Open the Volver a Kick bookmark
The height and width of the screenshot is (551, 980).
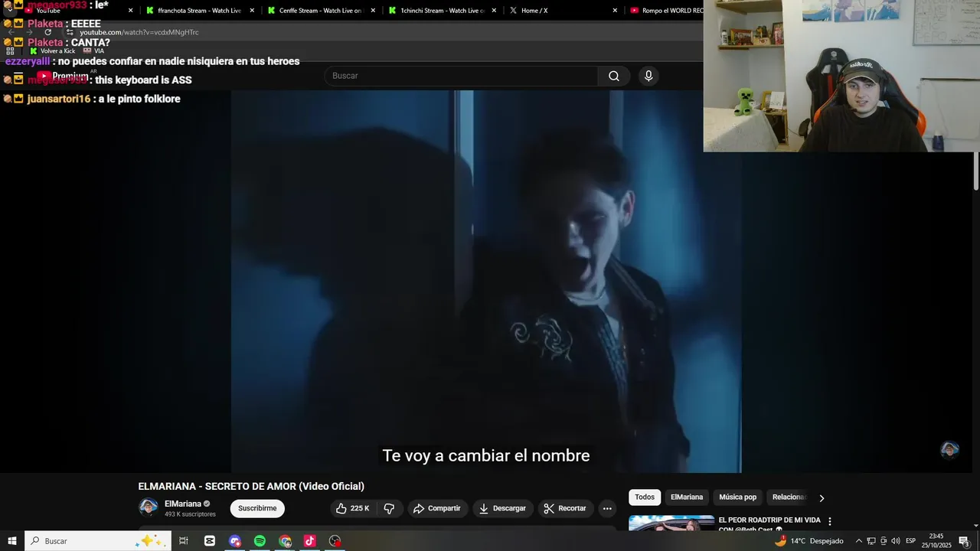(x=52, y=51)
